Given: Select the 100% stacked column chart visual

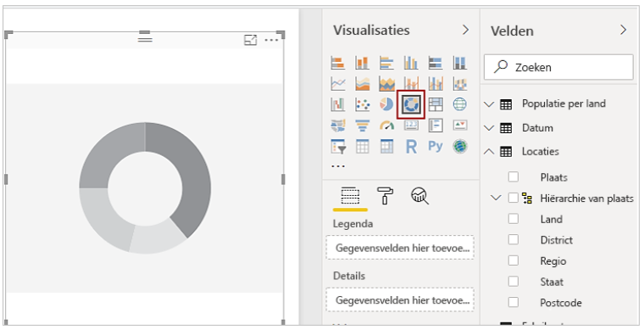Looking at the screenshot, I should point(459,63).
